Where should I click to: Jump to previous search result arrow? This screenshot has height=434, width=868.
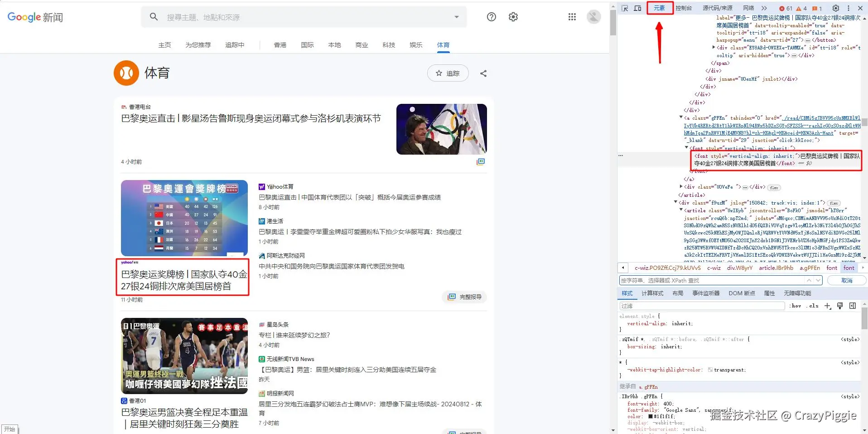[x=809, y=281]
